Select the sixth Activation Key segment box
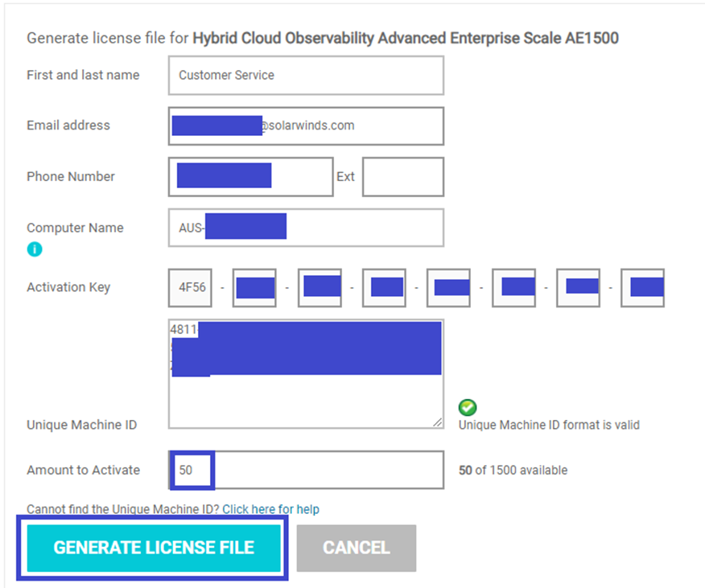The width and height of the screenshot is (705, 588). click(x=513, y=288)
